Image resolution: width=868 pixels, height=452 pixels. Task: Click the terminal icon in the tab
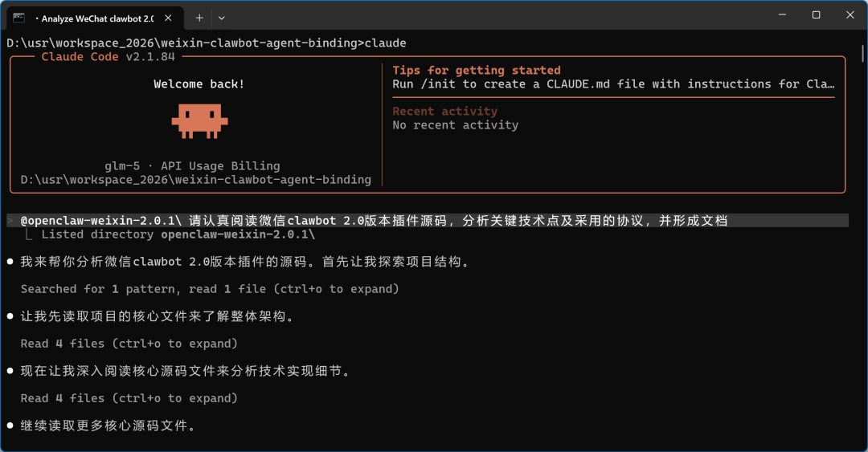pos(18,17)
